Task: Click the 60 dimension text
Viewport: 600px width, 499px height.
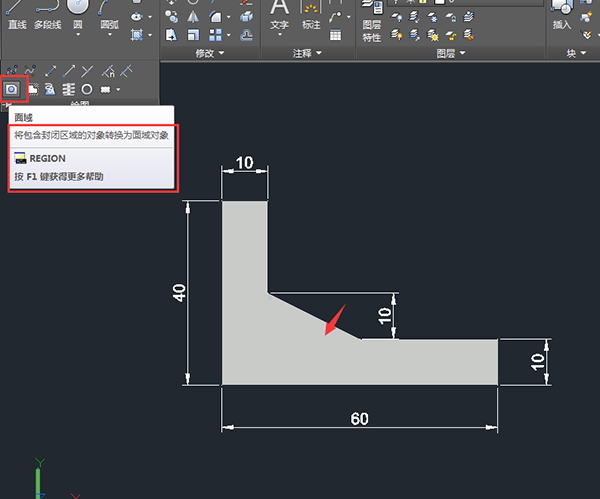Action: click(360, 418)
